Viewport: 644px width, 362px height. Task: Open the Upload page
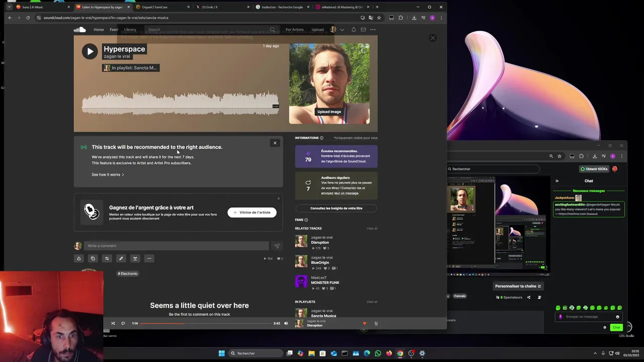point(317,30)
